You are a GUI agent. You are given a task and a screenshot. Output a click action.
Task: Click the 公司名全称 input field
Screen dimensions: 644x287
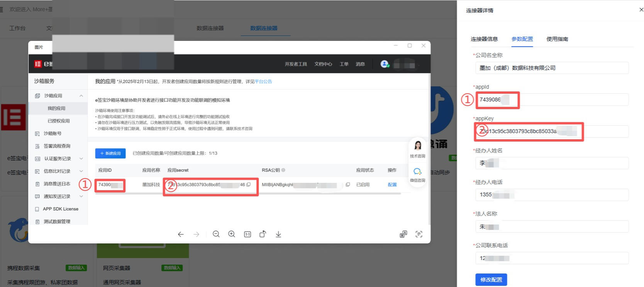[552, 68]
